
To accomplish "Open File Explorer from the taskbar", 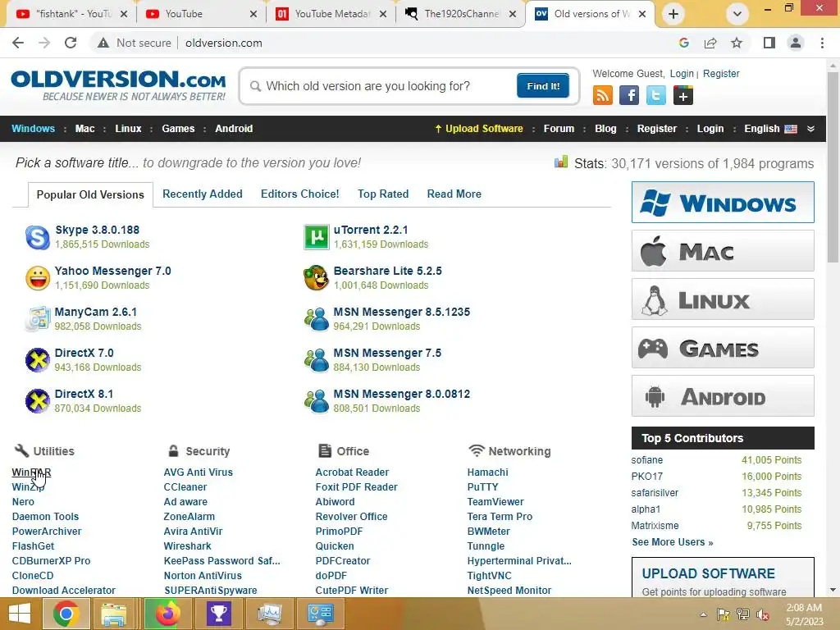I will 114,614.
